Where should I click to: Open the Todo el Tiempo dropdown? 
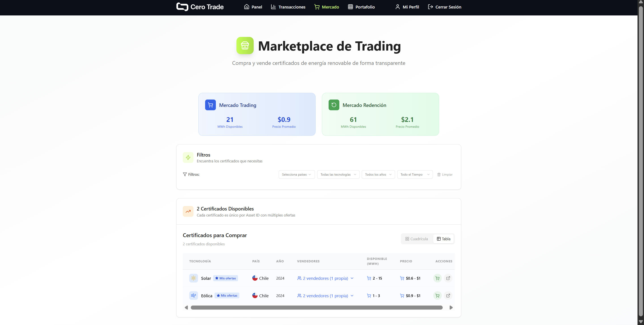[x=414, y=174]
